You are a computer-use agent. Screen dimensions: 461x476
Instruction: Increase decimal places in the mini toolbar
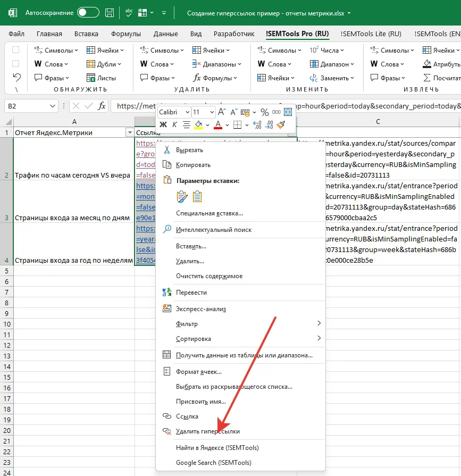click(257, 124)
